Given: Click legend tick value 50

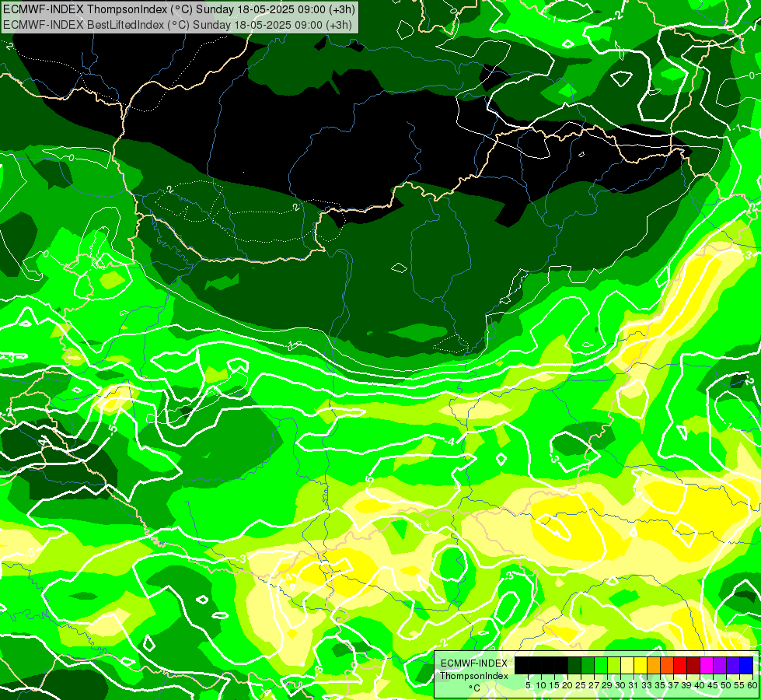Looking at the screenshot, I should (727, 685).
